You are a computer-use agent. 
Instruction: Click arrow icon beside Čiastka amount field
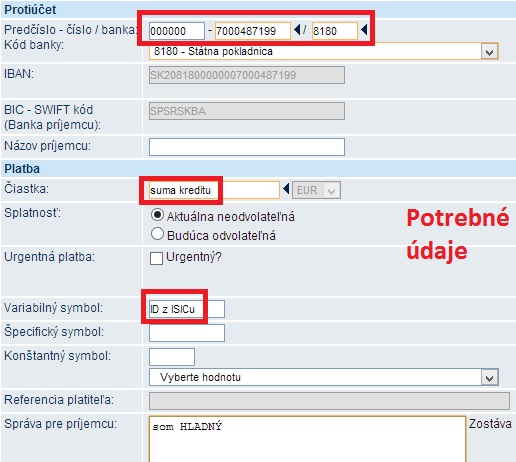286,189
